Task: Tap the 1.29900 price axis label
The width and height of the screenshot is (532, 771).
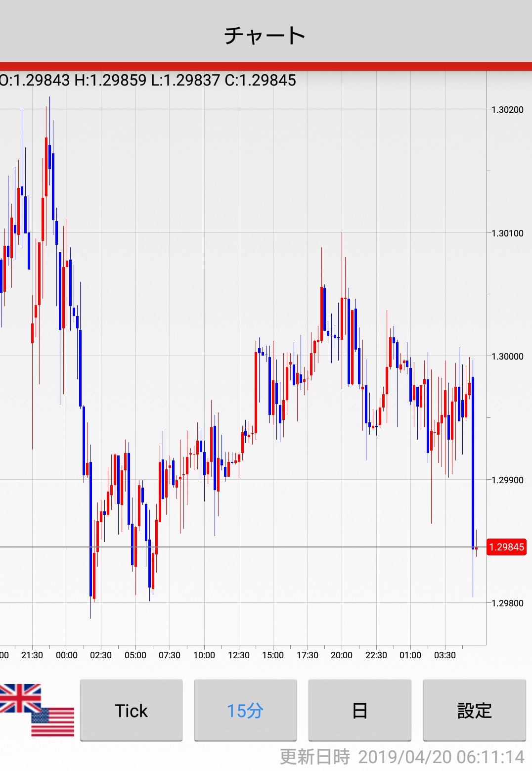Action: (507, 480)
